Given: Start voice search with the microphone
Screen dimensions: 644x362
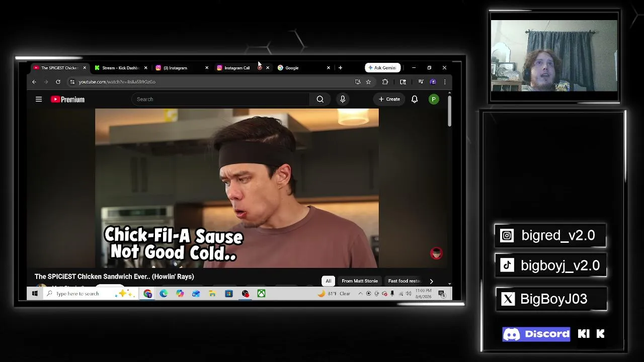Looking at the screenshot, I should [343, 99].
